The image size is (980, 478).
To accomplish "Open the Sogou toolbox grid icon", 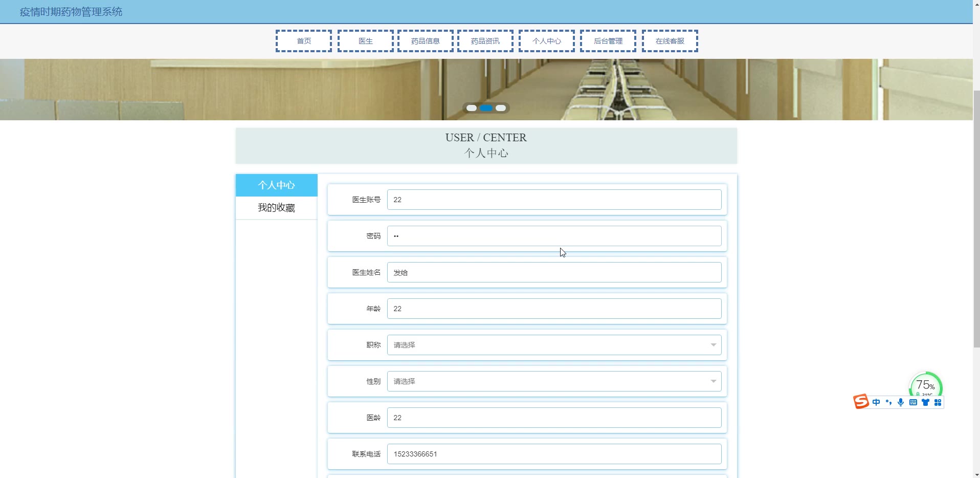I will pos(938,402).
